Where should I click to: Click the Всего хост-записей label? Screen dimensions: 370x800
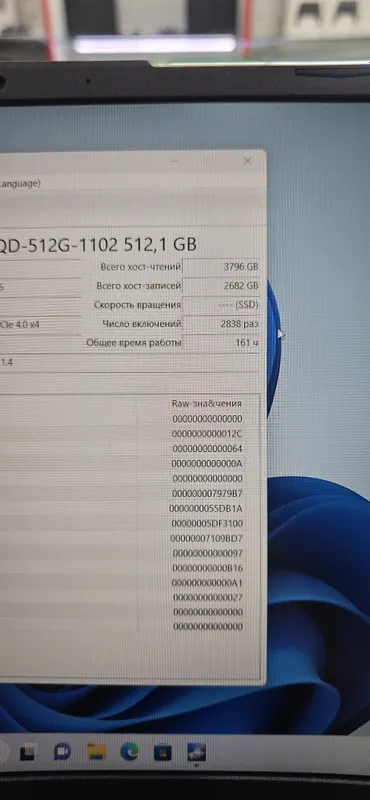point(139,286)
